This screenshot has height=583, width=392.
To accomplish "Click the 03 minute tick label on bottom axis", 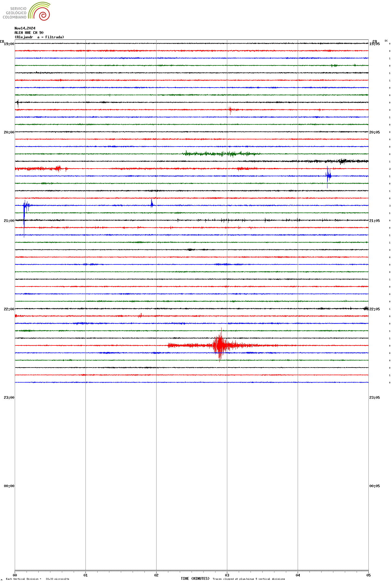I will 227,575.
